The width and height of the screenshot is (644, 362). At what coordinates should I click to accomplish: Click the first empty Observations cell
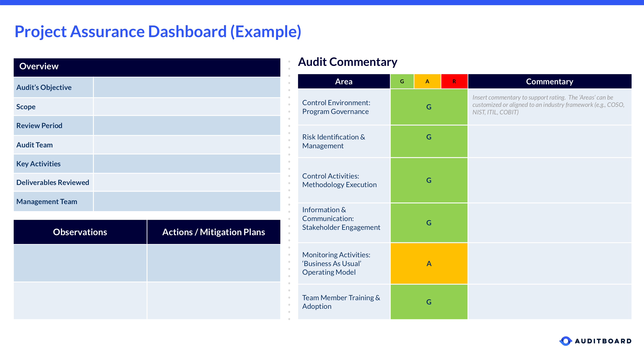click(x=80, y=263)
